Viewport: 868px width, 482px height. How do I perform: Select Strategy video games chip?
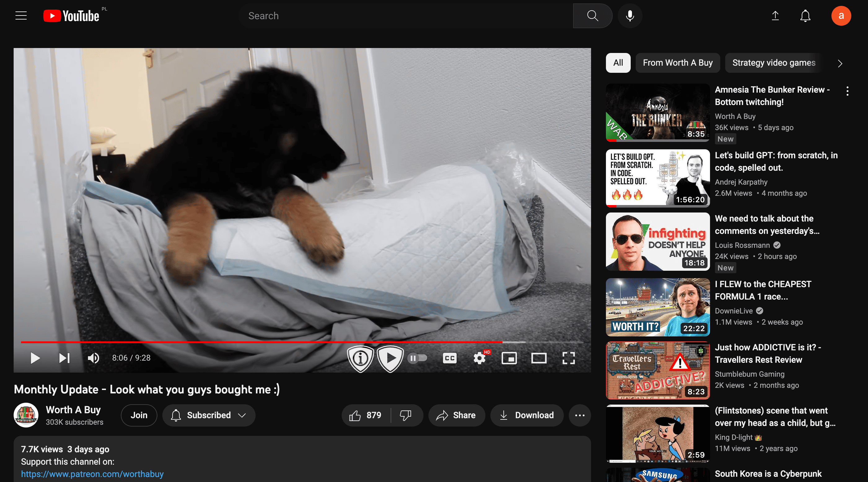pos(774,63)
